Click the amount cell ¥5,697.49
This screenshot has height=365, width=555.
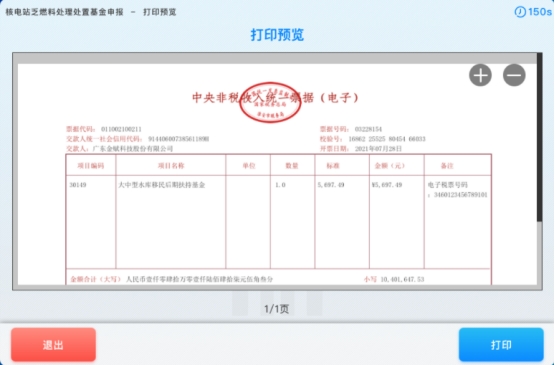click(x=387, y=185)
